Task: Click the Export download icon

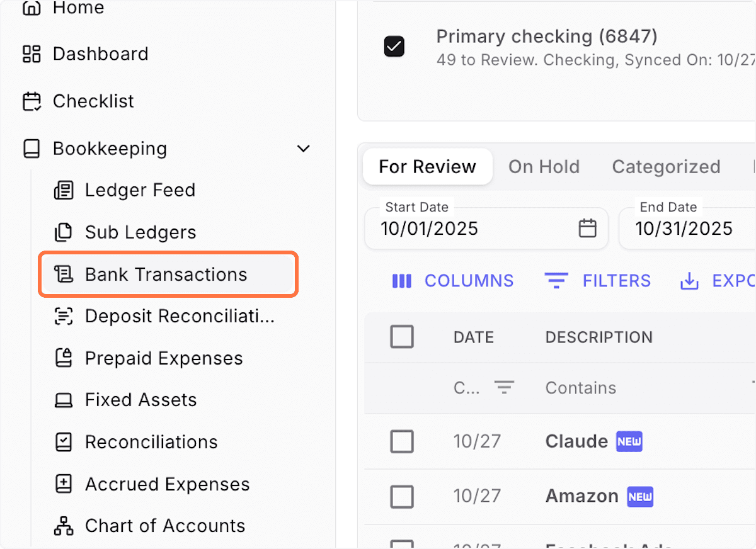Action: (689, 281)
